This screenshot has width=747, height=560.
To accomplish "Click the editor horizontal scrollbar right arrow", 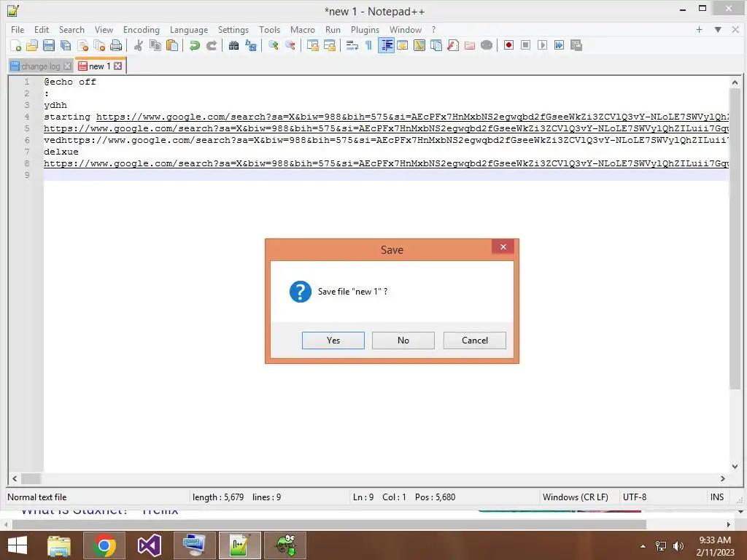I will click(723, 478).
